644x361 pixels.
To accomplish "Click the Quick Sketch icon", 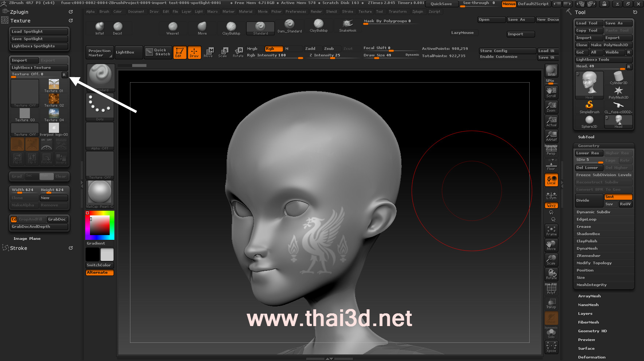I will 158,52.
